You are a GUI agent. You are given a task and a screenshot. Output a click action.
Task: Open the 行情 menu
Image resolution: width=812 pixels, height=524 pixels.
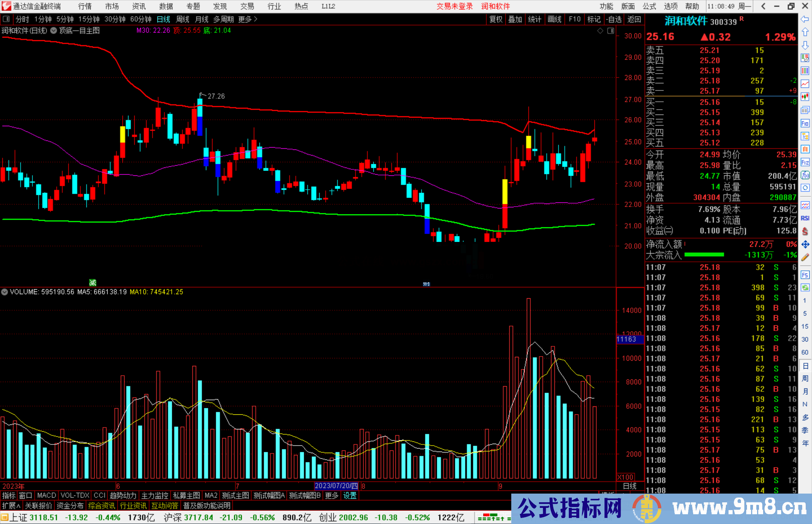pyautogui.click(x=85, y=6)
